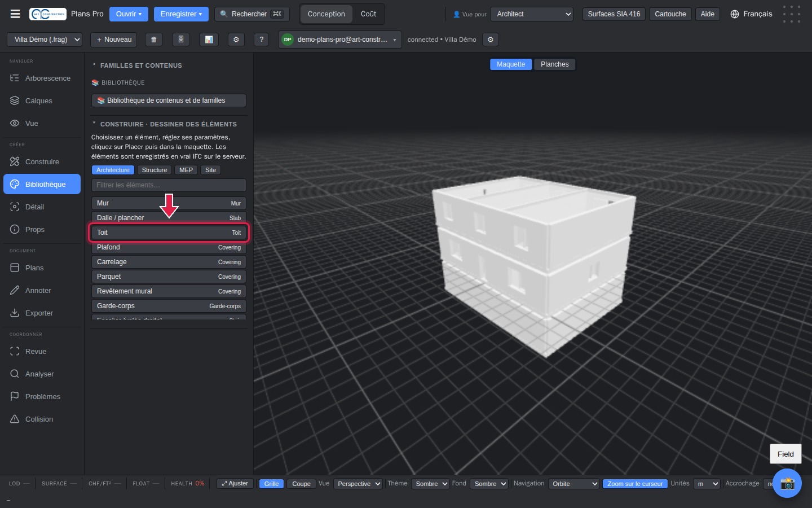Switch to Maquette view

click(x=511, y=64)
